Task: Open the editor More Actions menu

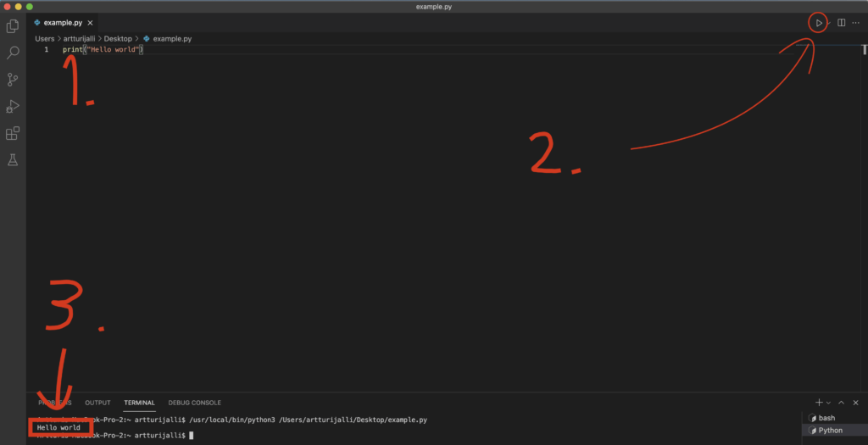Action: coord(856,23)
